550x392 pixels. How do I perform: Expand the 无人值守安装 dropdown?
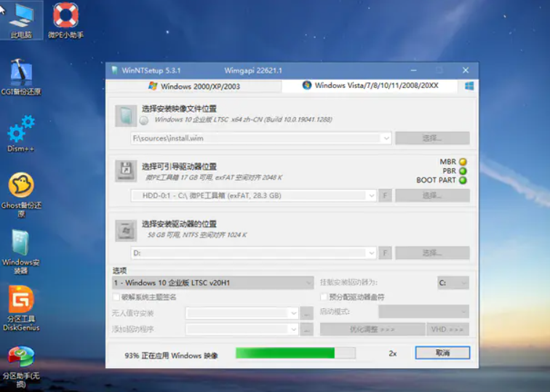point(294,313)
